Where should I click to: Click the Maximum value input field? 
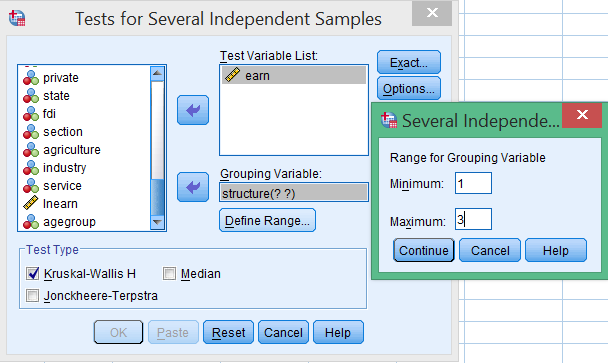click(x=473, y=219)
